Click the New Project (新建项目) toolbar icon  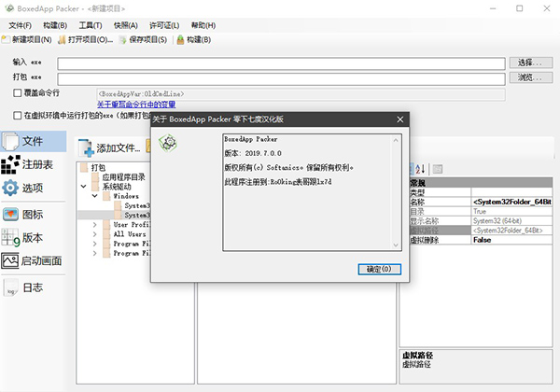(x=6, y=39)
